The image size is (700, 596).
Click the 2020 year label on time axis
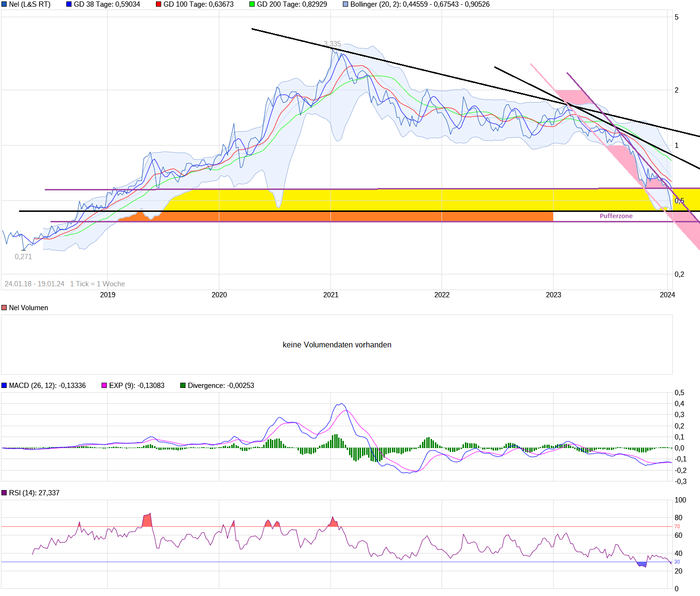coord(219,295)
